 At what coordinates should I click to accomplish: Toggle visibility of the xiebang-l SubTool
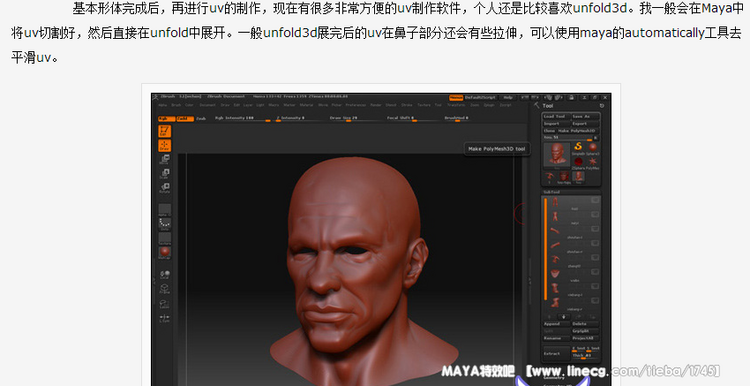[595, 286]
